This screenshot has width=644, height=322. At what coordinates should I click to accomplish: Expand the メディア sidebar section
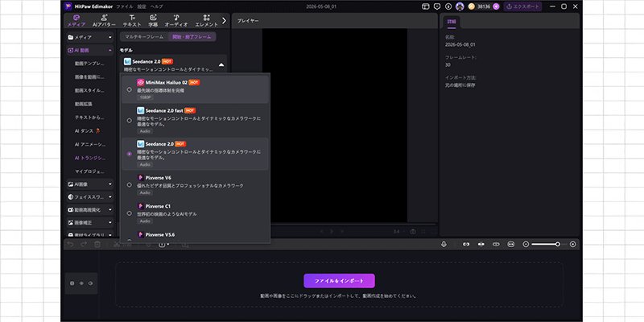90,37
